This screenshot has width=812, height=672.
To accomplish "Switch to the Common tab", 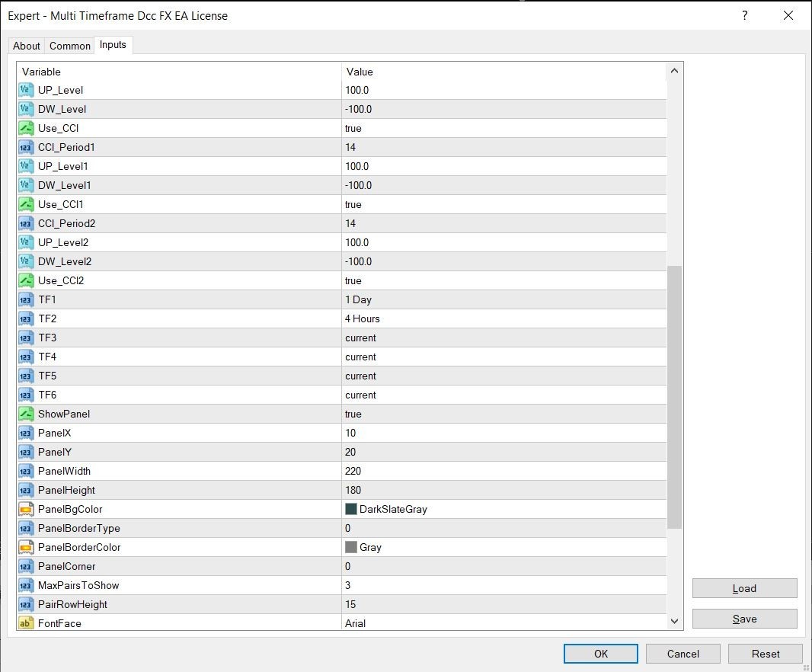I will pyautogui.click(x=70, y=46).
